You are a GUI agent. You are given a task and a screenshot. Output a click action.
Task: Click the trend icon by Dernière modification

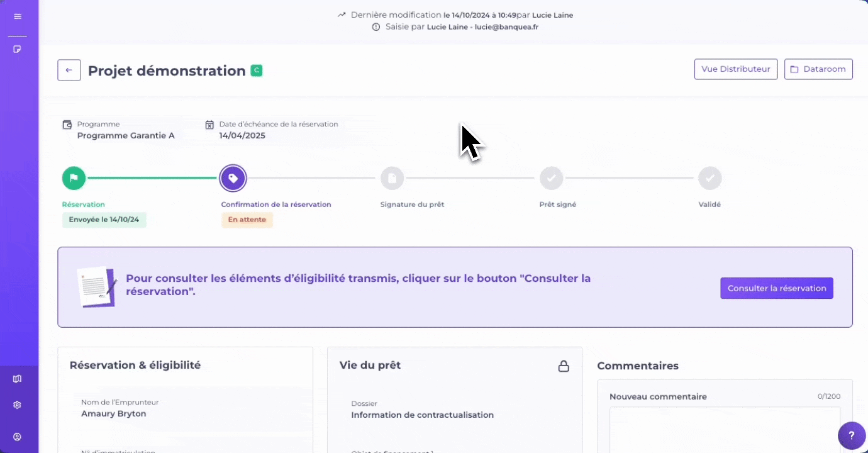coord(342,14)
